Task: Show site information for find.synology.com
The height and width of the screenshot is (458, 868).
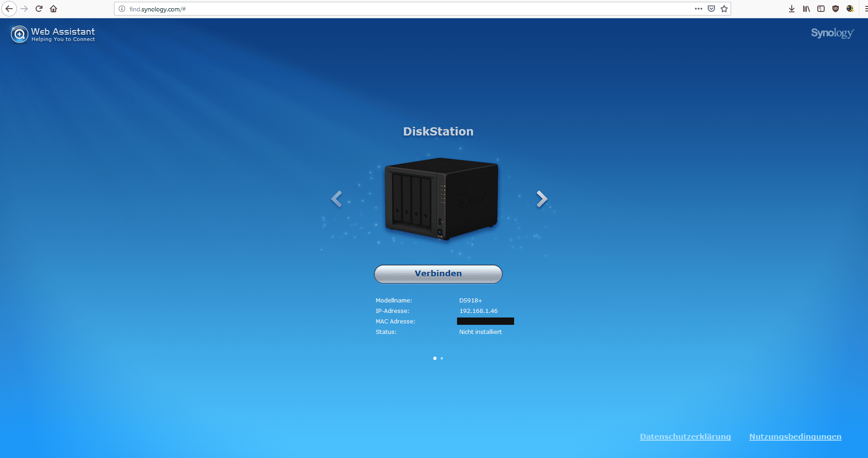Action: (122, 9)
